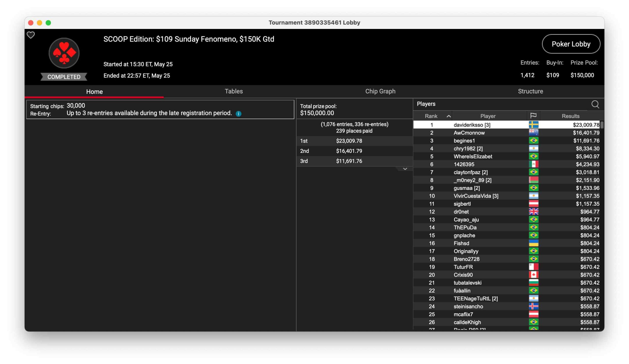Screen dimensions: 629x364
Task: Click Iceland flag next to steinisancho
Action: coord(533,306)
